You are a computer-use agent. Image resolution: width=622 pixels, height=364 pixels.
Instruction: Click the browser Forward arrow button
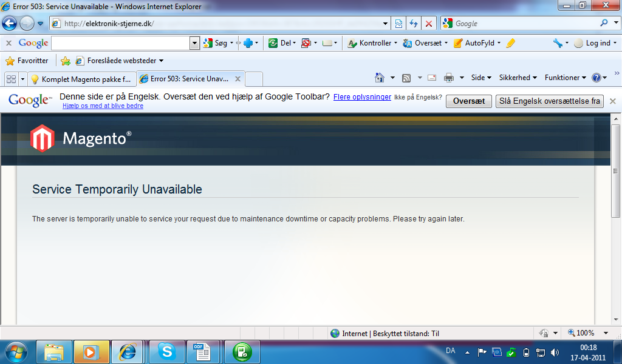tap(27, 24)
